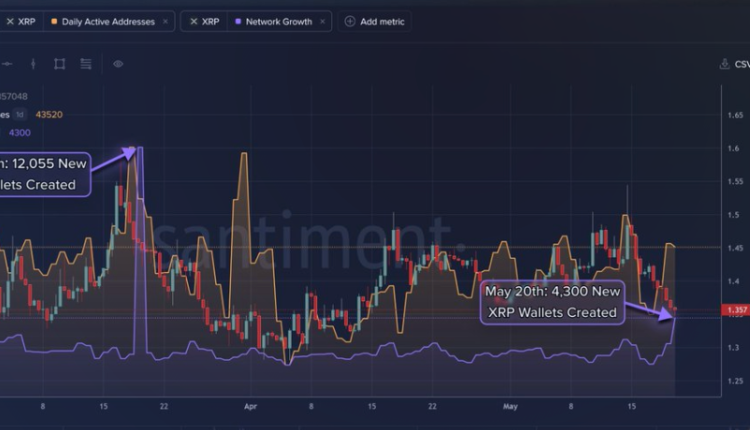
Task: Open the Network Growth metric tab
Action: pos(279,22)
